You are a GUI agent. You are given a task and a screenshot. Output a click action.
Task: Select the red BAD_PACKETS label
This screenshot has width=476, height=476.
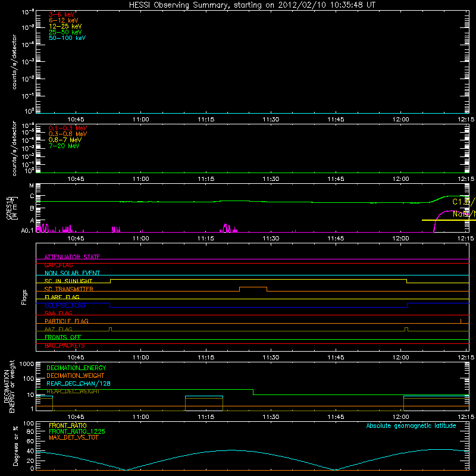coord(65,345)
